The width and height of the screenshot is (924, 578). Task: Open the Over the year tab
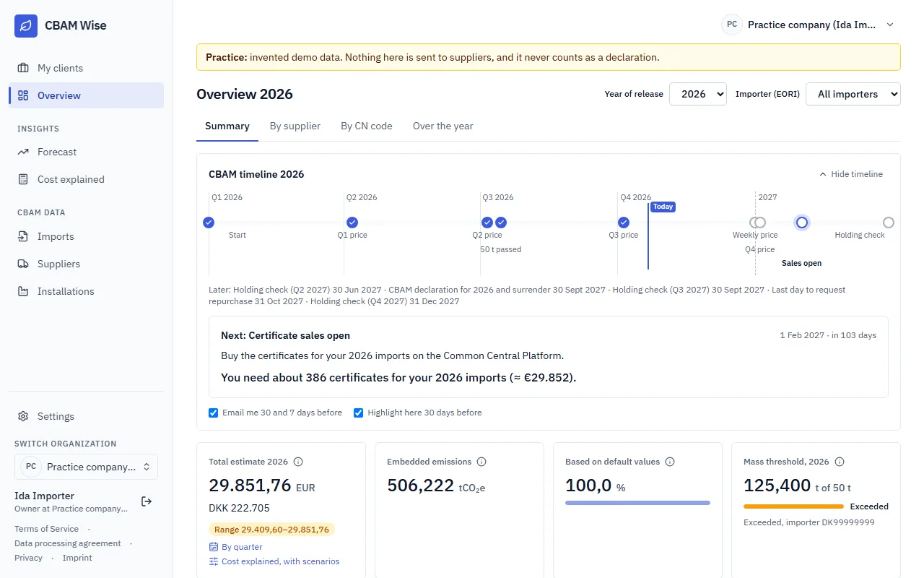click(x=443, y=126)
